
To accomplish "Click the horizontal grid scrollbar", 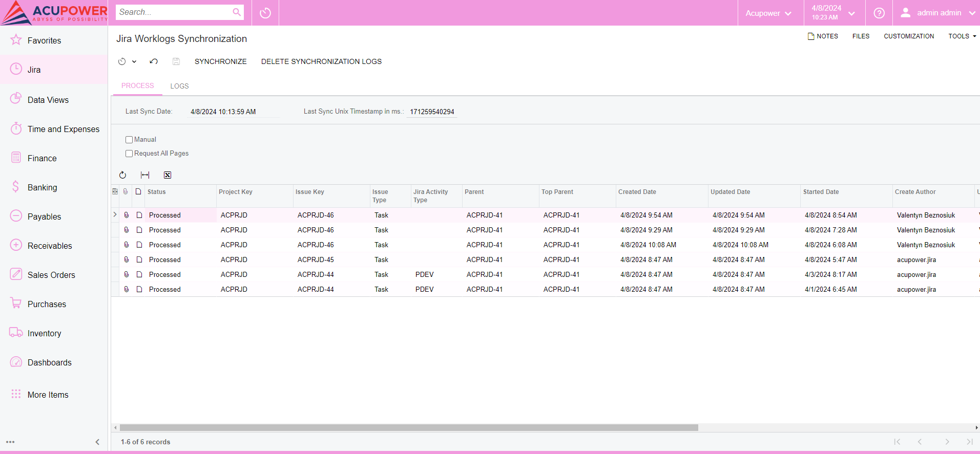I will click(x=409, y=427).
